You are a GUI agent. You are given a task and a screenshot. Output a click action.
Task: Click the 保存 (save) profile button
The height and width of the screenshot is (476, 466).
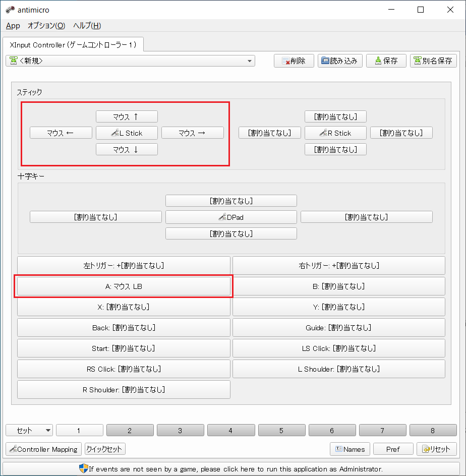(x=386, y=61)
